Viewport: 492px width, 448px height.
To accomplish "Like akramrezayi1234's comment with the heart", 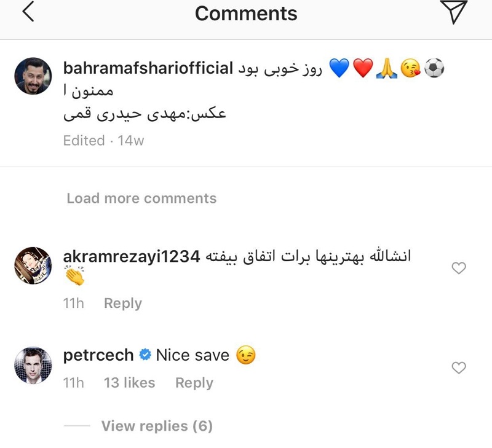I will (459, 268).
